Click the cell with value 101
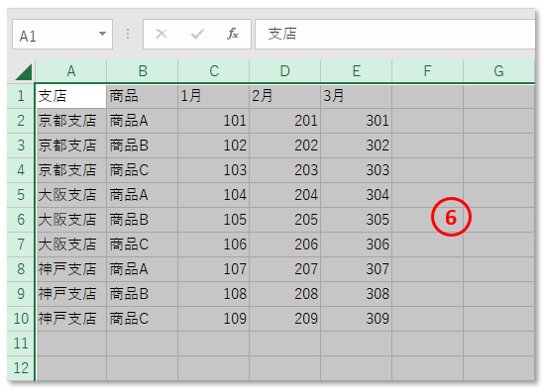Image resolution: width=544 pixels, height=392 pixels. coord(214,121)
